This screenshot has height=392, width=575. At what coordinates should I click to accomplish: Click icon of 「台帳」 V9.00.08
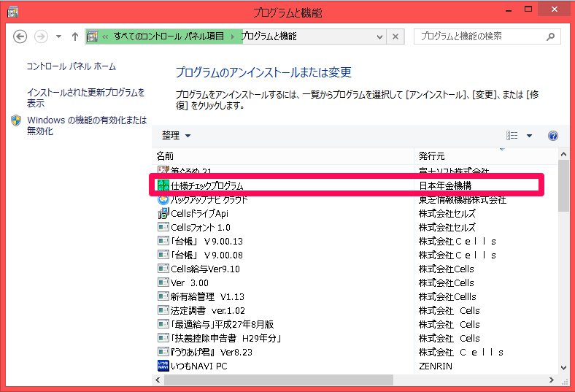coord(163,255)
